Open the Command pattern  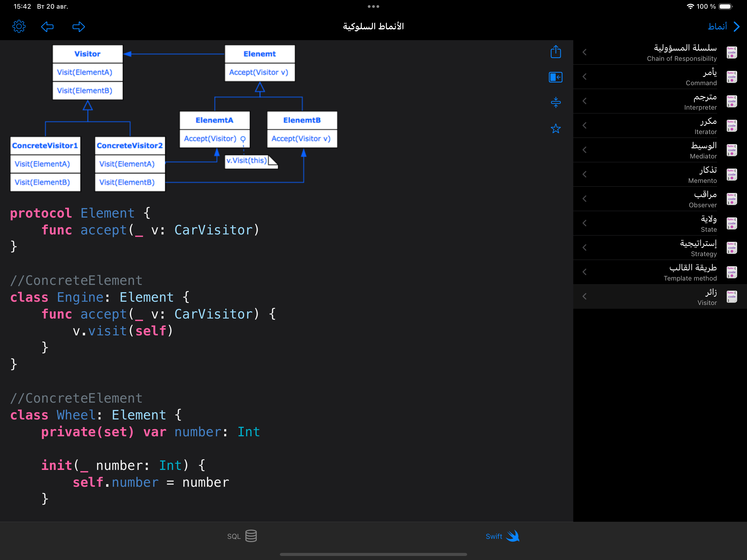(x=660, y=77)
